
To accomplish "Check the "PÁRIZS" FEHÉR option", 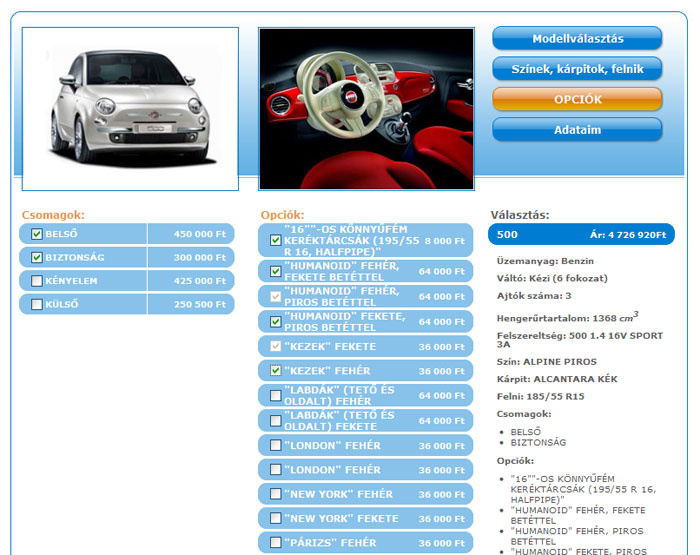I will pos(275,542).
